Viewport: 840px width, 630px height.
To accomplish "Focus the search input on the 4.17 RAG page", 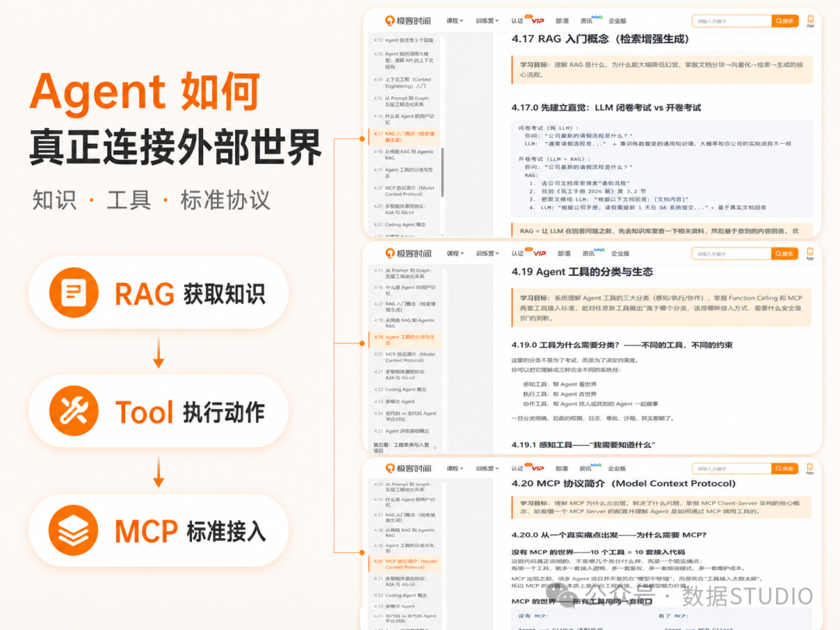I will 732,21.
